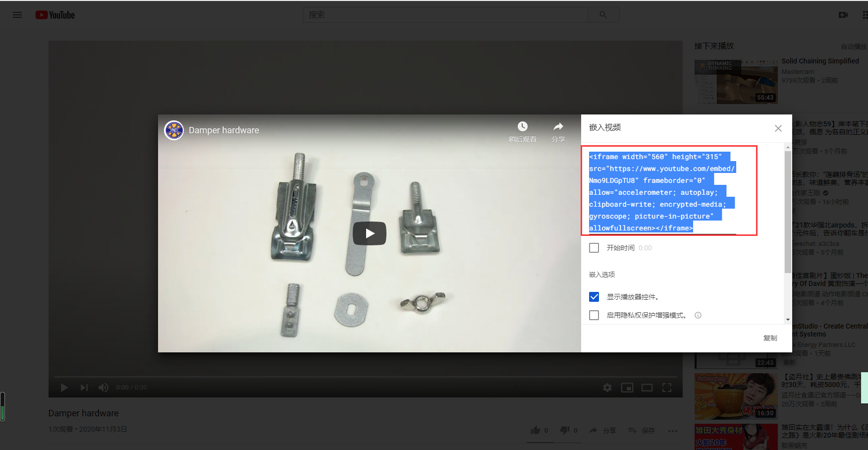Click the embed dialog scrollbar

point(788,212)
